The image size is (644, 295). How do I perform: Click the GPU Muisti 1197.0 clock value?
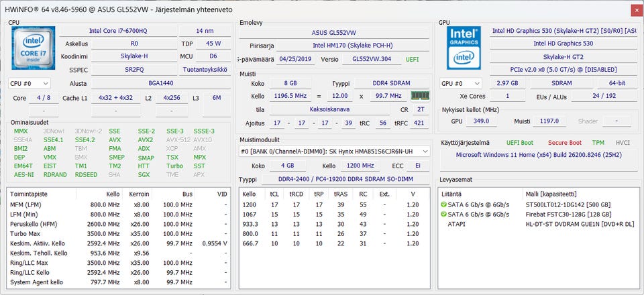(550, 121)
